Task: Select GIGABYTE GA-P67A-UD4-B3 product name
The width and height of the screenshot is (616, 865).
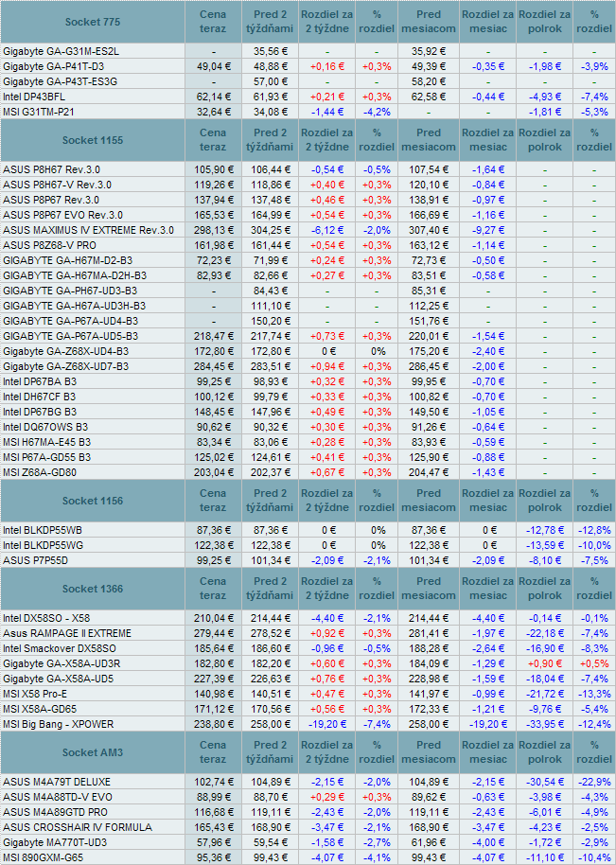Action: coord(71,321)
